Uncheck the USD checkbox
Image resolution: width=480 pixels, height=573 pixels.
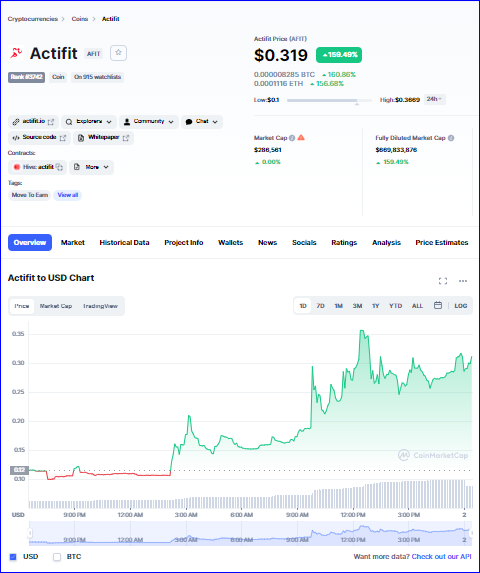pos(13,557)
